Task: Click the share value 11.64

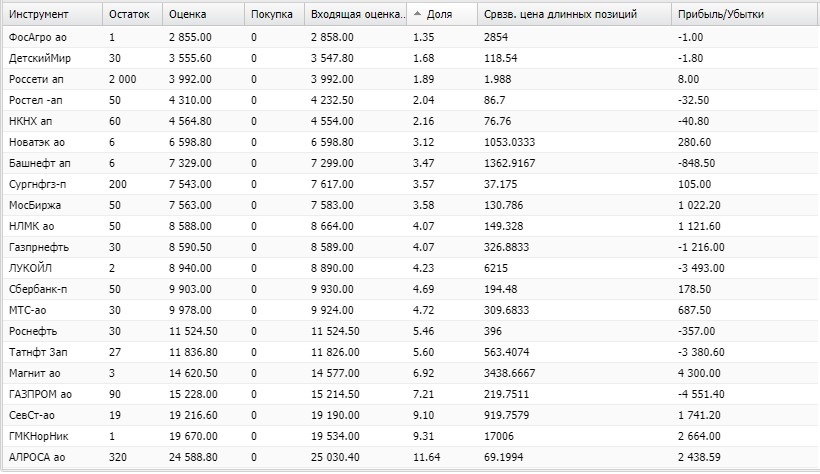Action: coord(427,457)
